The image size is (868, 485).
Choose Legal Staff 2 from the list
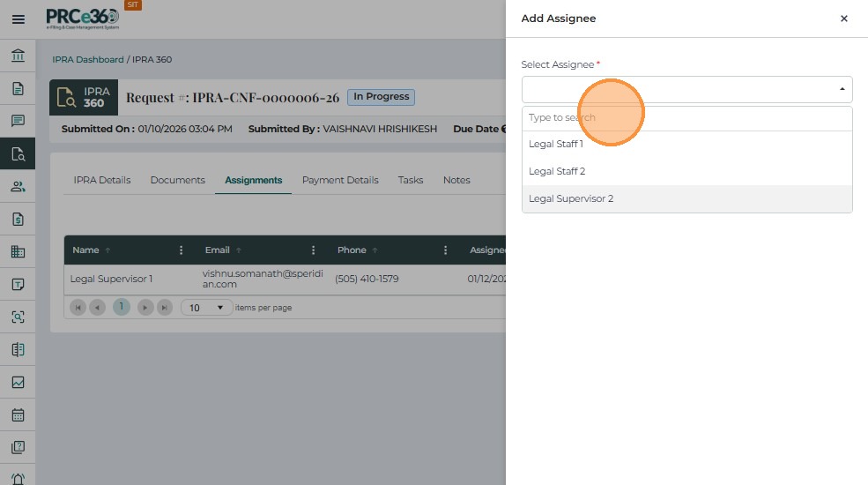(x=687, y=171)
